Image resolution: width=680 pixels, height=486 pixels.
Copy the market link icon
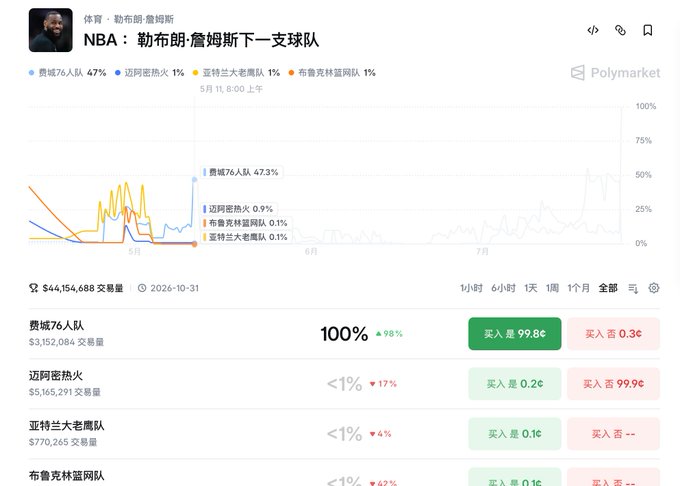coord(620,30)
